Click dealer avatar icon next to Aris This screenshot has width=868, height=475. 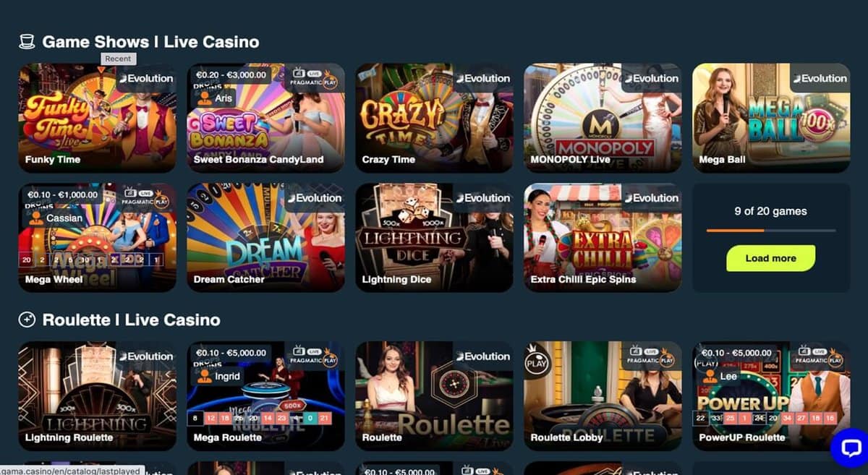click(x=205, y=98)
